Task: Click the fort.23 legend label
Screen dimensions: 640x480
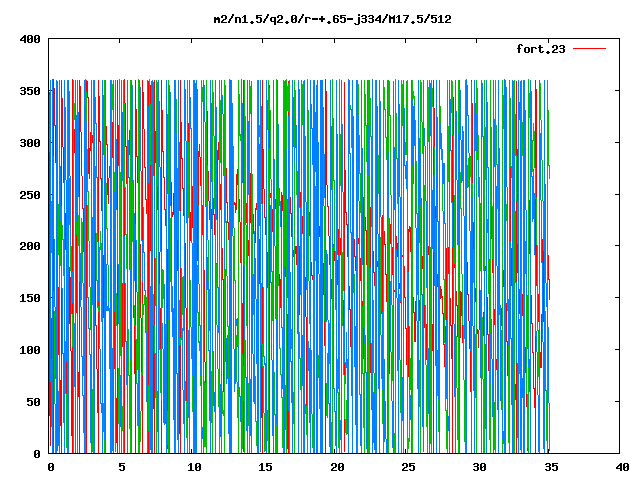Action: tap(541, 49)
